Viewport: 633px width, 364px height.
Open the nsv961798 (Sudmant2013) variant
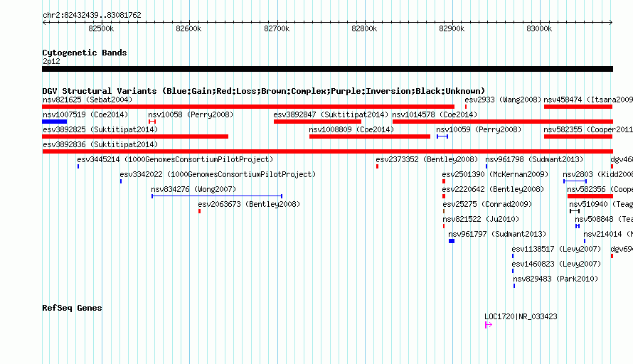tap(534, 159)
